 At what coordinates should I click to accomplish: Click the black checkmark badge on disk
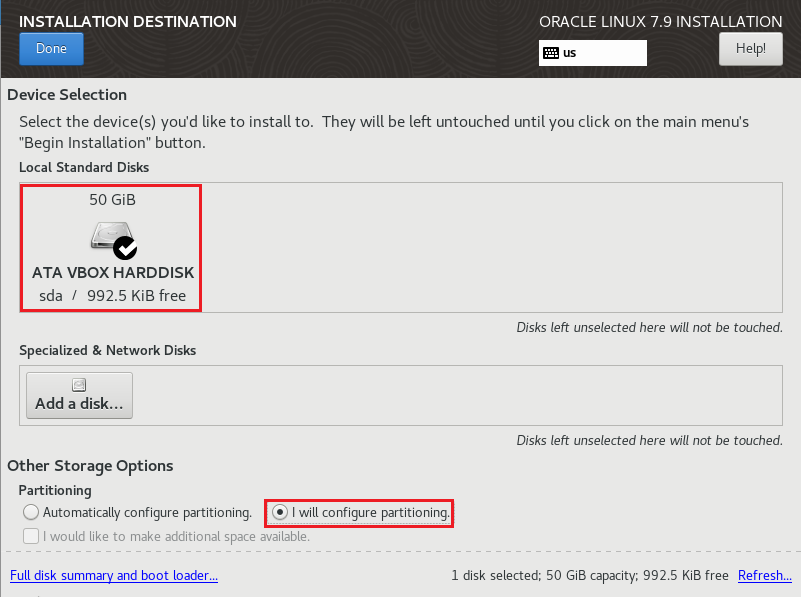click(x=125, y=249)
